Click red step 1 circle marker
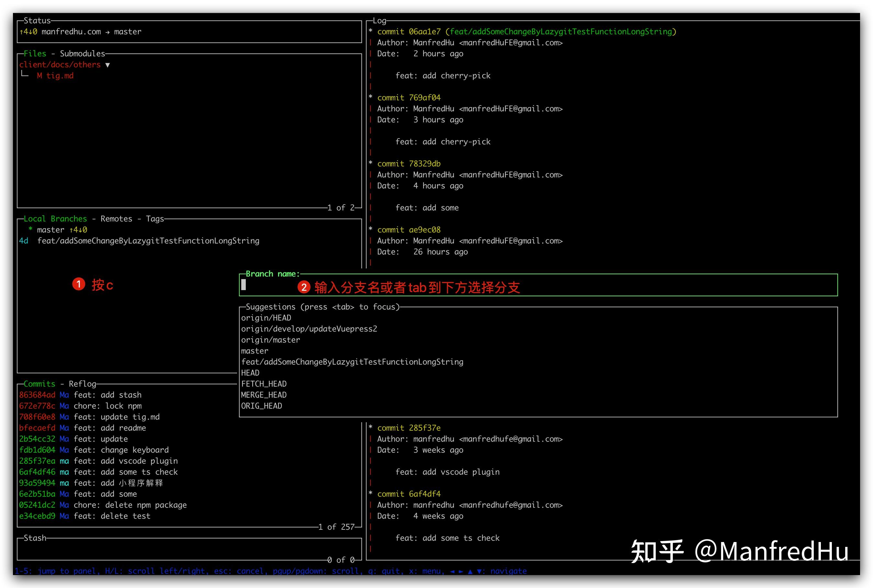Image resolution: width=873 pixels, height=588 pixels. pyautogui.click(x=79, y=284)
